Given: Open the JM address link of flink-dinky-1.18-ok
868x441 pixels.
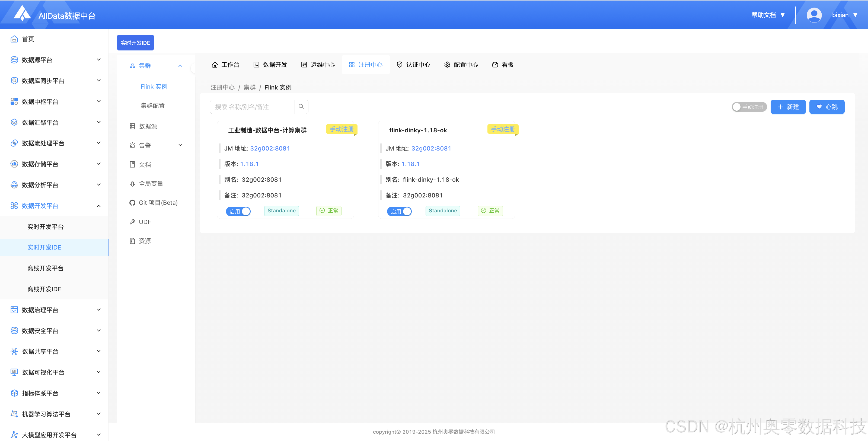Looking at the screenshot, I should [431, 148].
